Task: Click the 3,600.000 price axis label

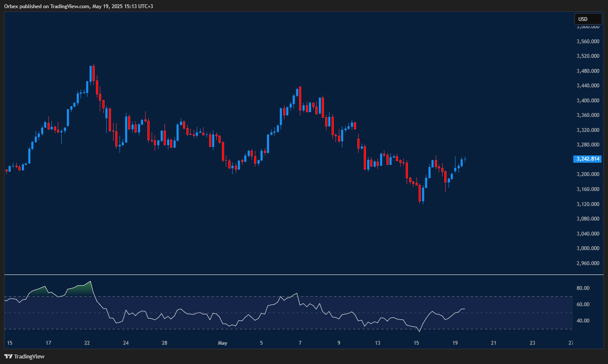Action: (x=588, y=26)
